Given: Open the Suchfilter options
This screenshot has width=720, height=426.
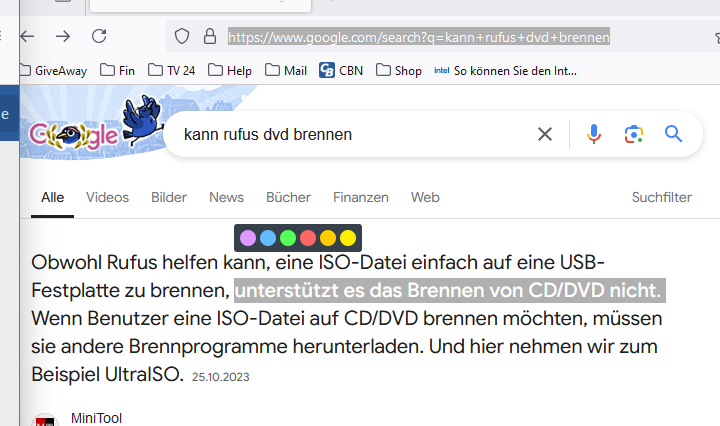Looking at the screenshot, I should pos(662,197).
